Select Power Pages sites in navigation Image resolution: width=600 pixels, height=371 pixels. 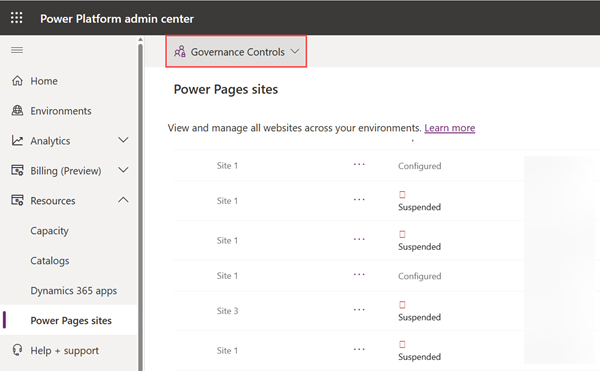pyautogui.click(x=71, y=321)
